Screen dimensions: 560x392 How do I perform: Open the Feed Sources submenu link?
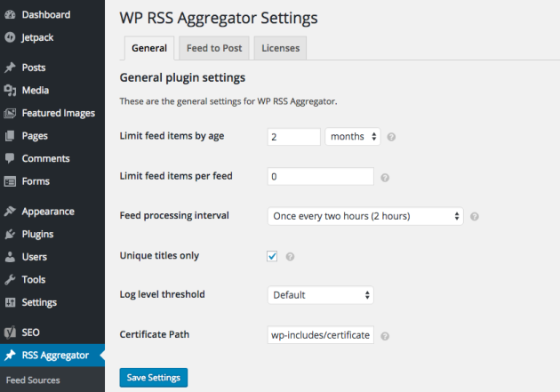33,380
